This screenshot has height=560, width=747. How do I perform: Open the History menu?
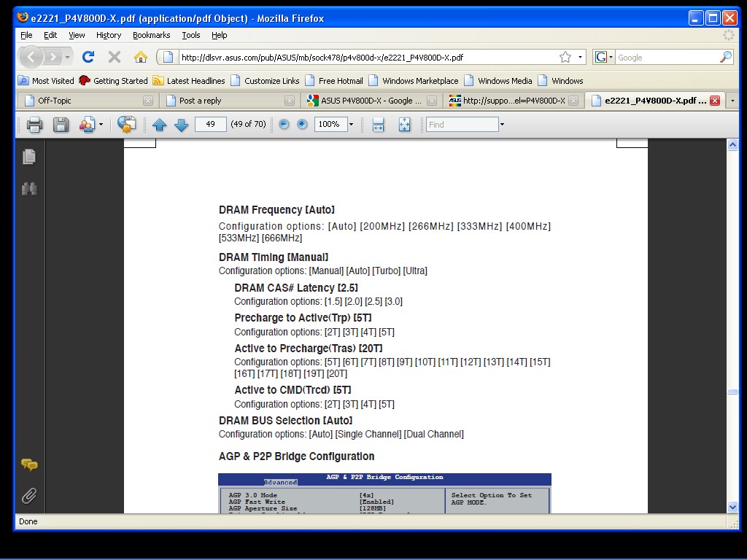point(109,35)
